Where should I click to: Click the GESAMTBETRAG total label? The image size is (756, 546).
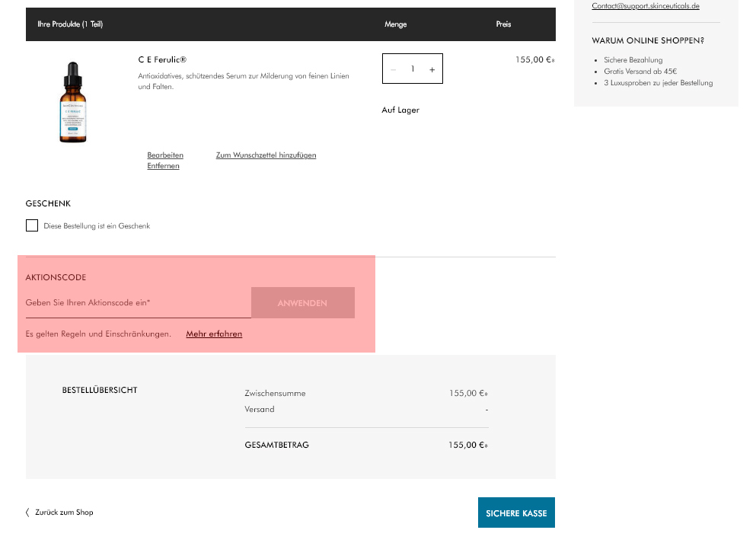point(277,445)
